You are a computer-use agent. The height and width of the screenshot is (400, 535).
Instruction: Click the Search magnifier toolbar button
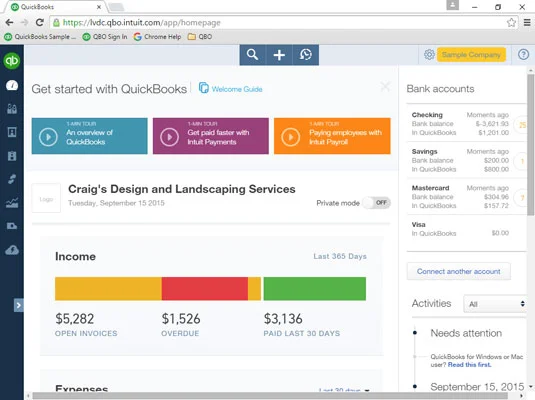(x=252, y=55)
